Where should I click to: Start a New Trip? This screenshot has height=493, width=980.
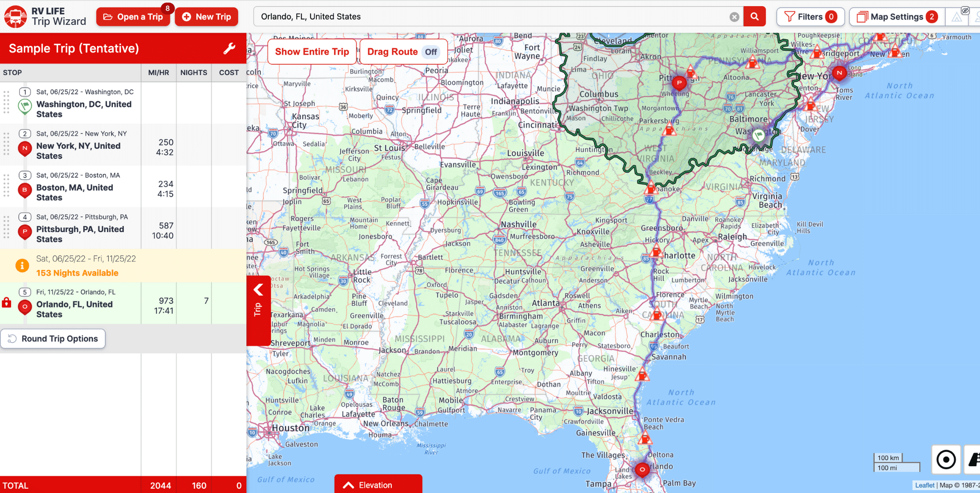[206, 17]
